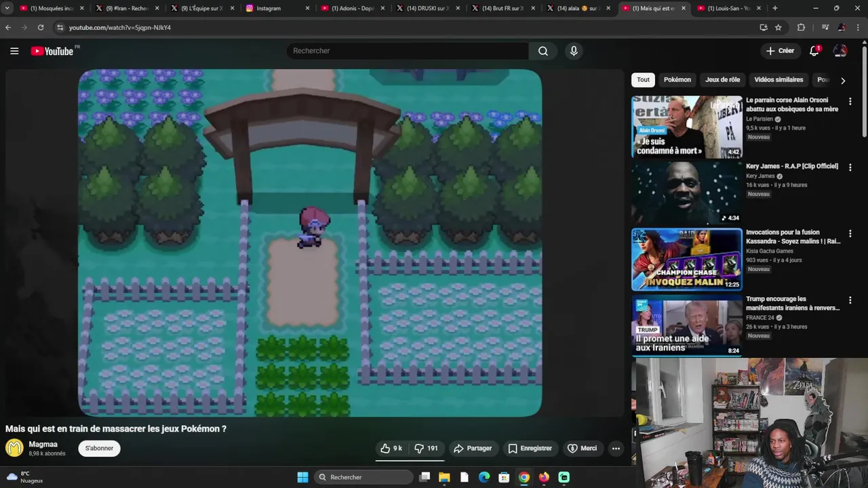Open the Le Parisien channel link
This screenshot has height=488, width=868.
(x=759, y=119)
